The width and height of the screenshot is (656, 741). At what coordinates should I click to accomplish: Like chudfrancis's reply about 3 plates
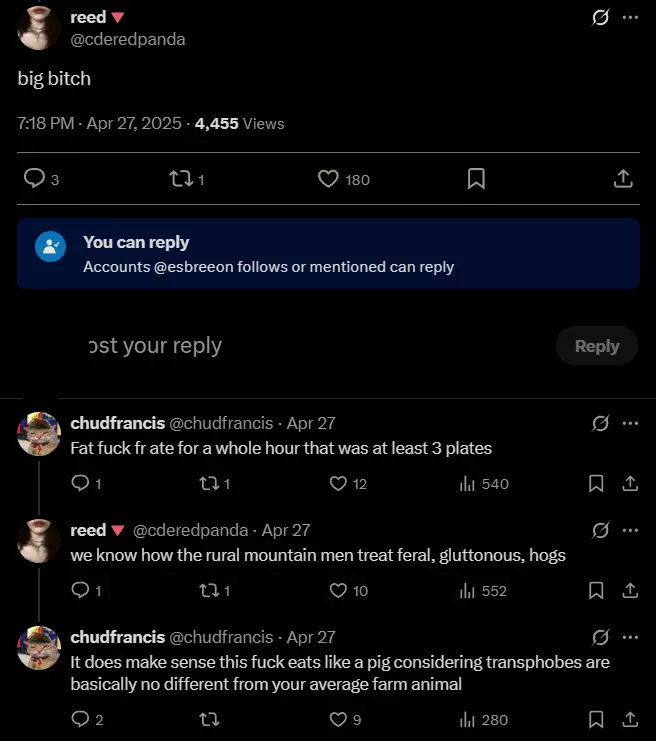pyautogui.click(x=337, y=484)
